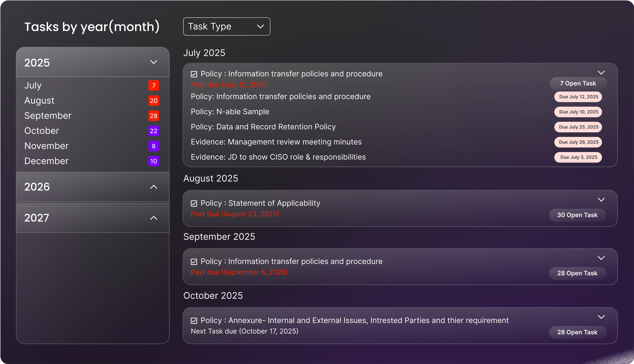This screenshot has width=634, height=364.
Task: Open Policy: N-able Sample task
Action: pos(230,112)
